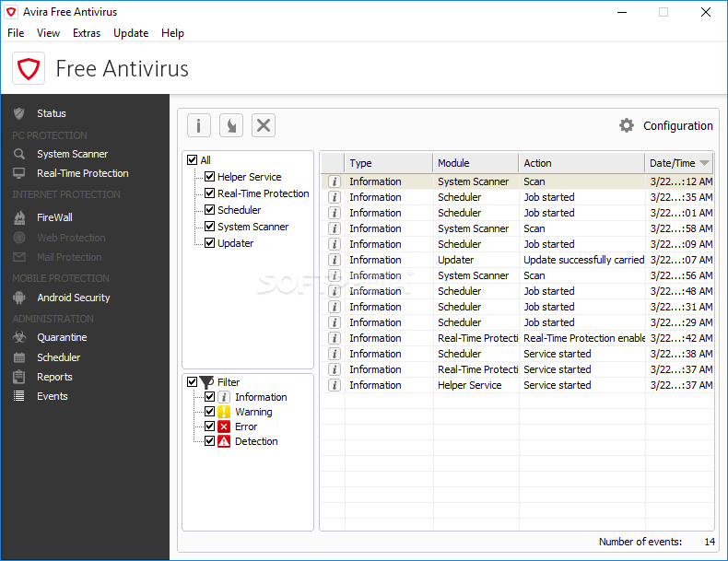Click info icon of Updater event row
Image resolution: width=728 pixels, height=561 pixels.
tap(335, 260)
